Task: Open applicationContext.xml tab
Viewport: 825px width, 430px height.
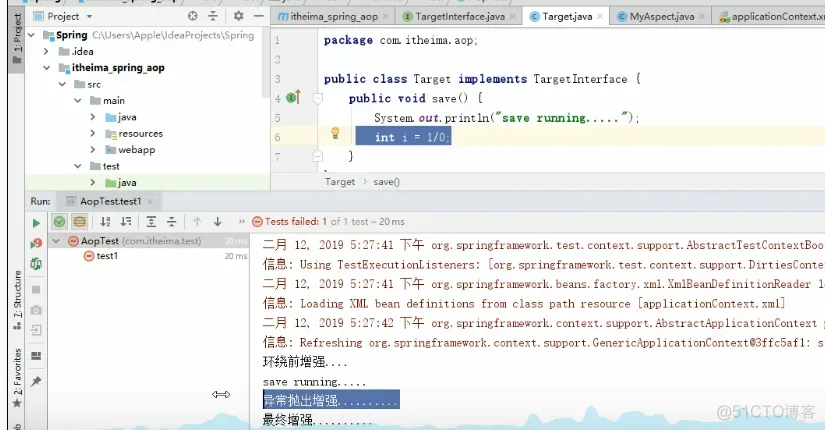Action: (x=770, y=16)
